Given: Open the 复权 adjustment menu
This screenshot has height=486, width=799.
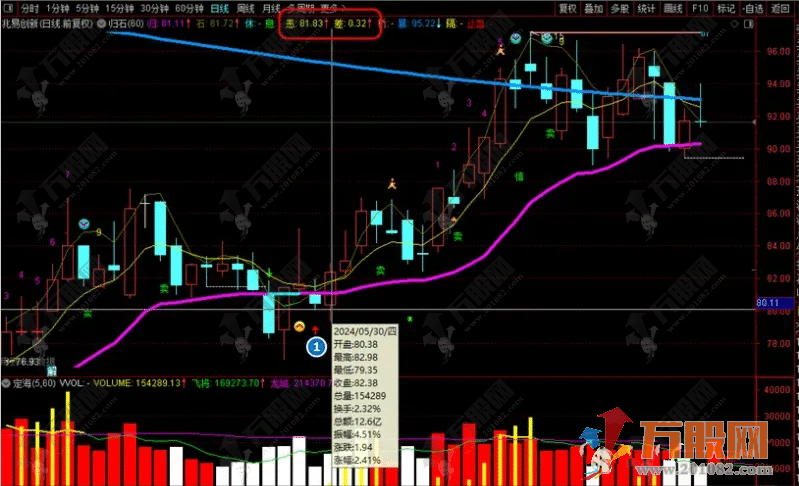Looking at the screenshot, I should coord(568,9).
